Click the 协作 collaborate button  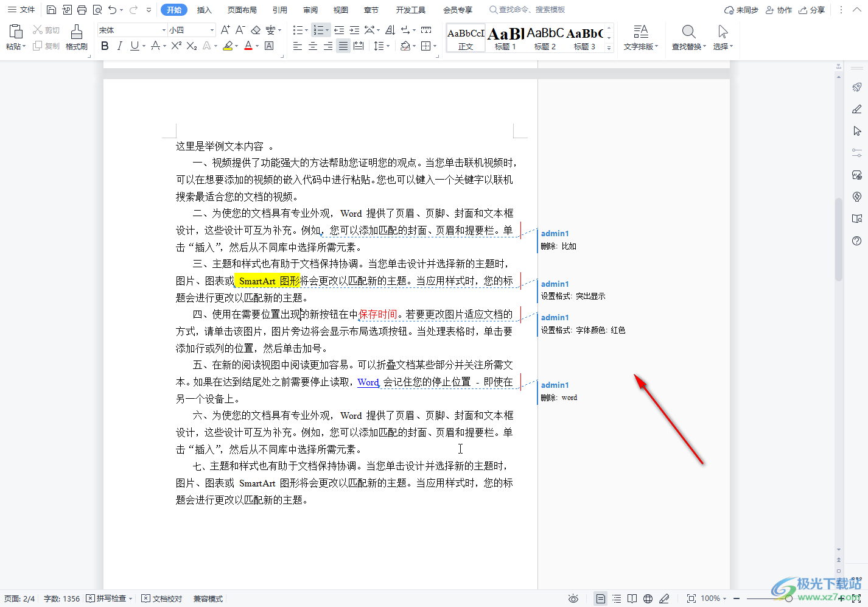tap(779, 10)
